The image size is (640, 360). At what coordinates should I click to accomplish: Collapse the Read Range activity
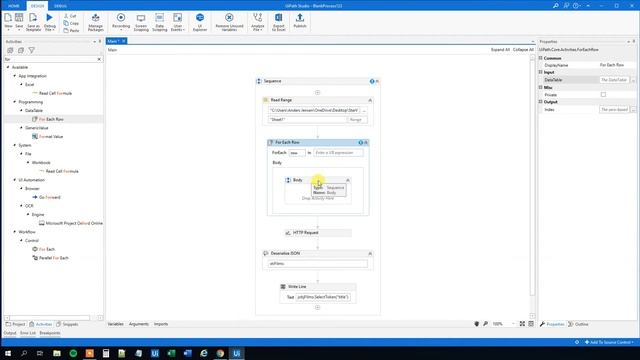tap(370, 100)
